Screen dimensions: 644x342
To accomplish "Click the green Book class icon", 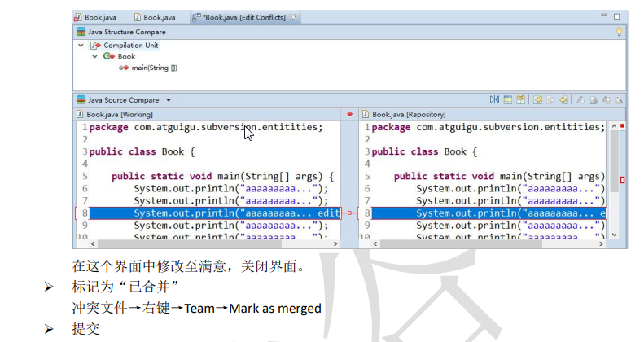I will click(109, 56).
